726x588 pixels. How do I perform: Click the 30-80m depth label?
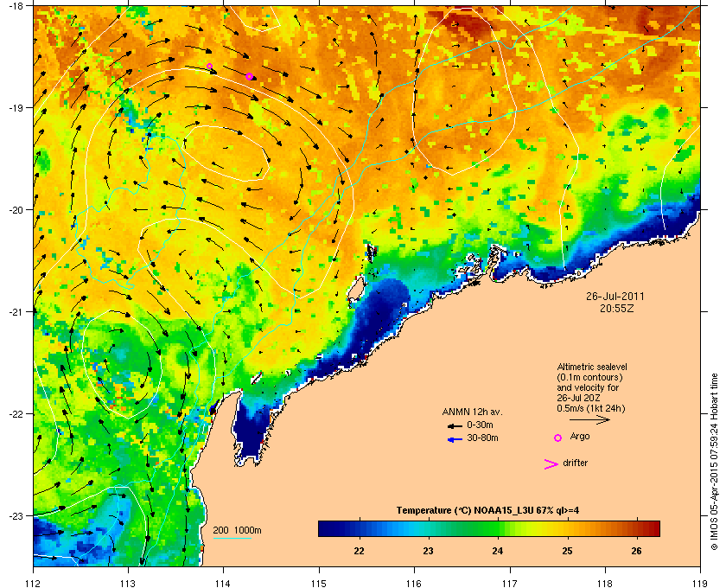point(482,438)
